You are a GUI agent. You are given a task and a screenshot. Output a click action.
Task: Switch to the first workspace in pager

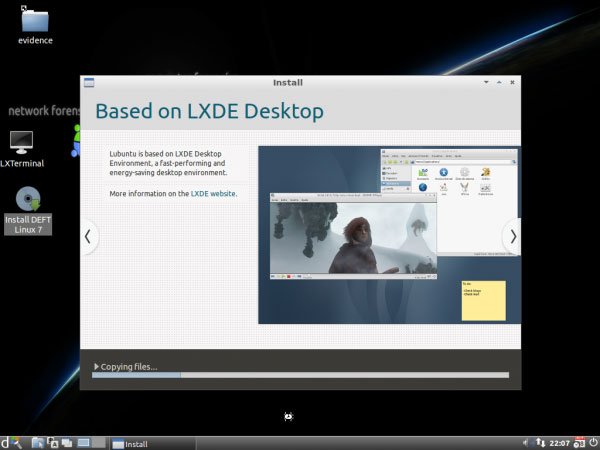pyautogui.click(x=83, y=443)
